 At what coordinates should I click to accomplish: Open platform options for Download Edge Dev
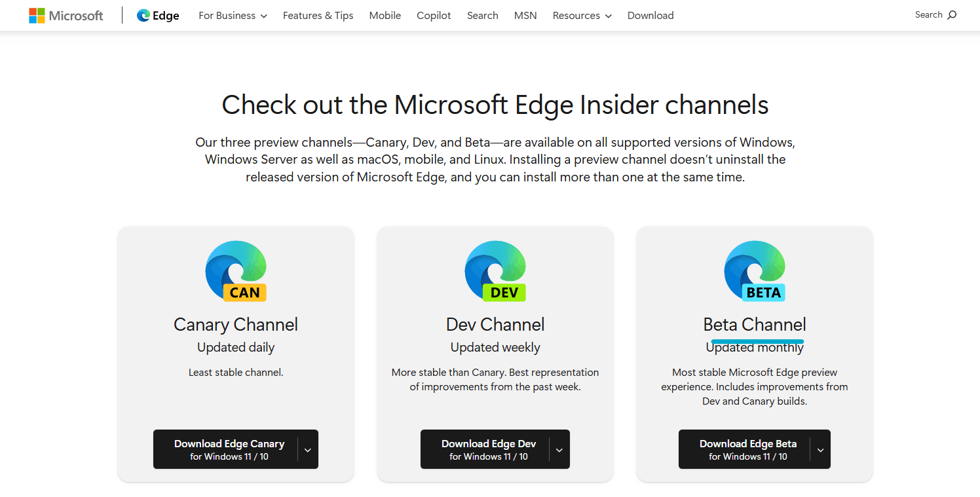pos(559,449)
